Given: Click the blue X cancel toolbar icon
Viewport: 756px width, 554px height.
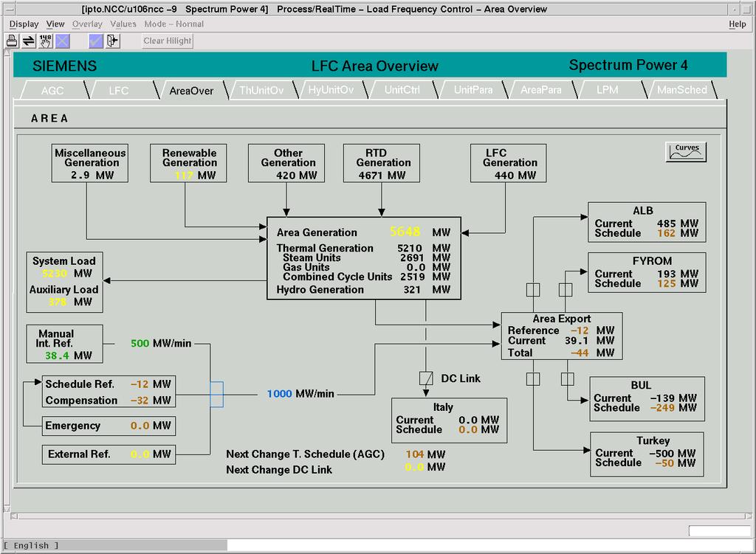Looking at the screenshot, I should 62,41.
